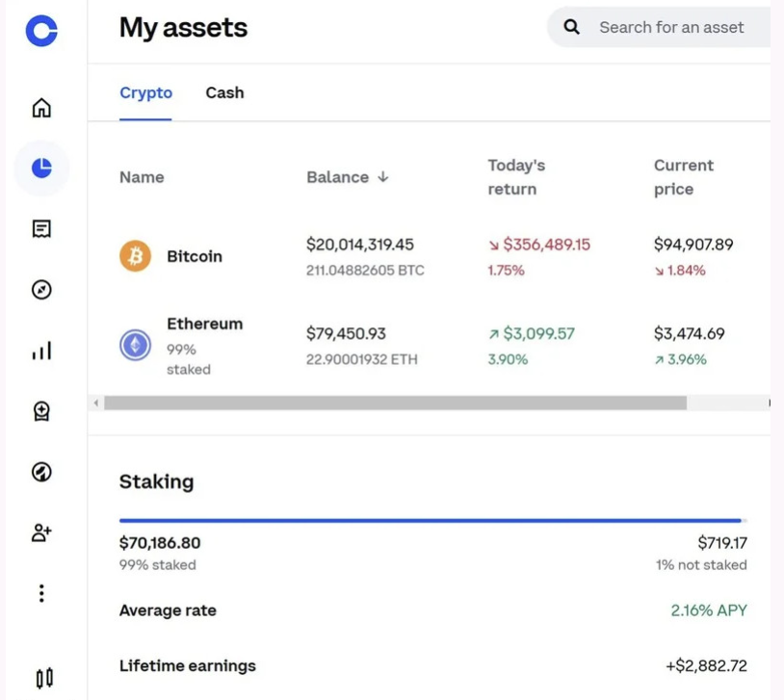Select the Crypto tab

[x=145, y=92]
